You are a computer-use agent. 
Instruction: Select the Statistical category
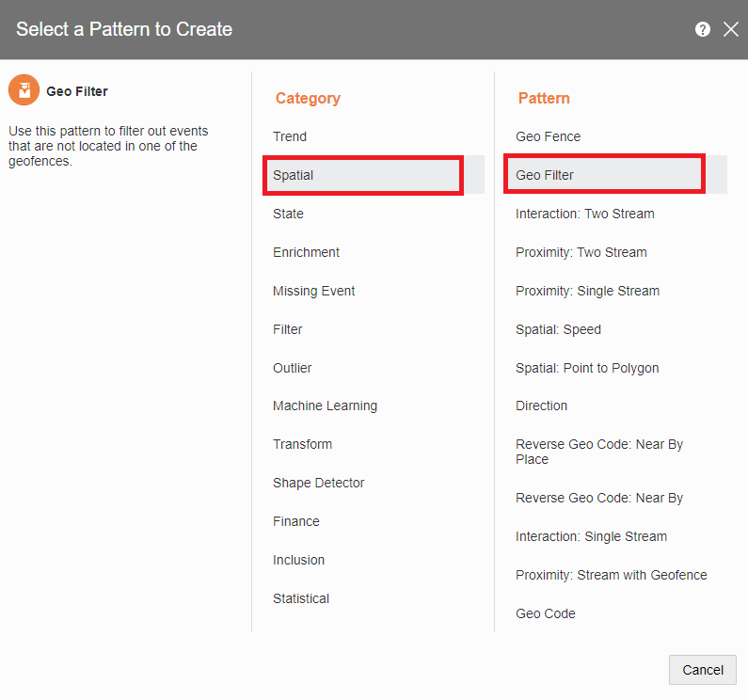301,598
